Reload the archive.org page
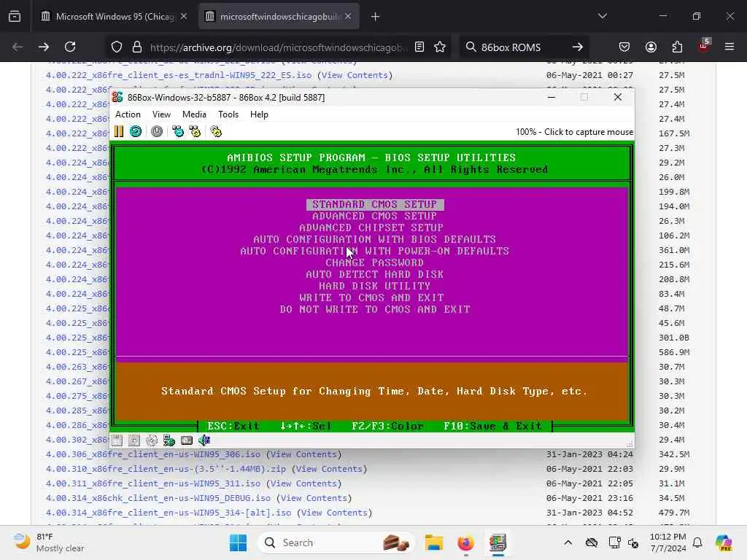 click(70, 47)
